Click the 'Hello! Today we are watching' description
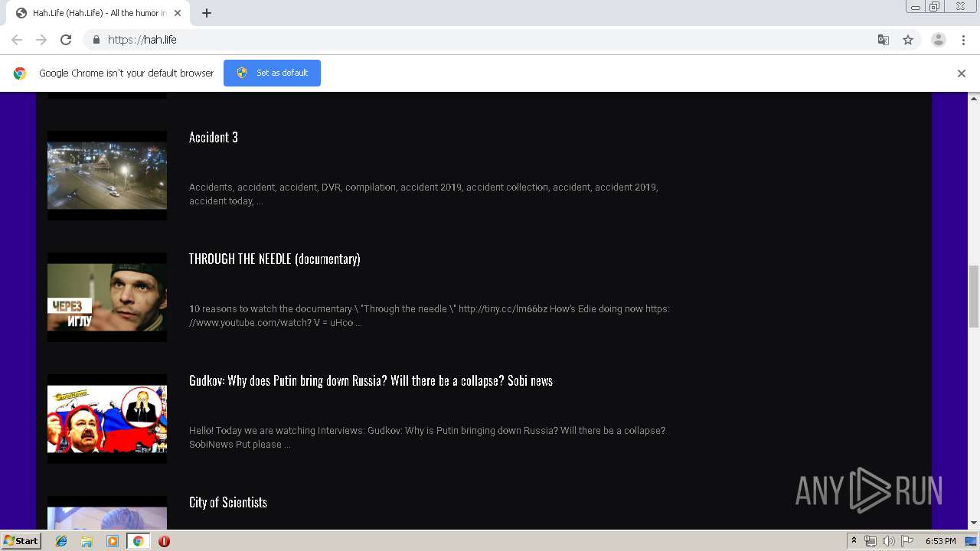 tap(427, 437)
